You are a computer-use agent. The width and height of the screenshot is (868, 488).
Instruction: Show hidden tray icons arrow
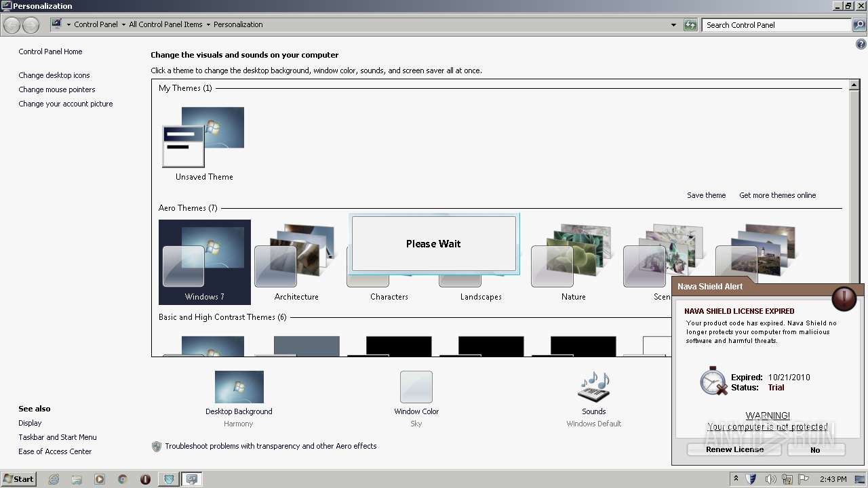pyautogui.click(x=736, y=479)
